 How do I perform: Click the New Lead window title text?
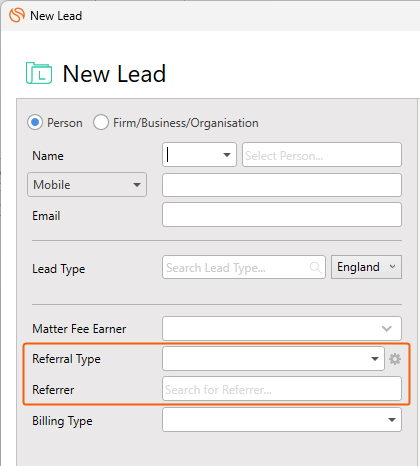click(56, 16)
